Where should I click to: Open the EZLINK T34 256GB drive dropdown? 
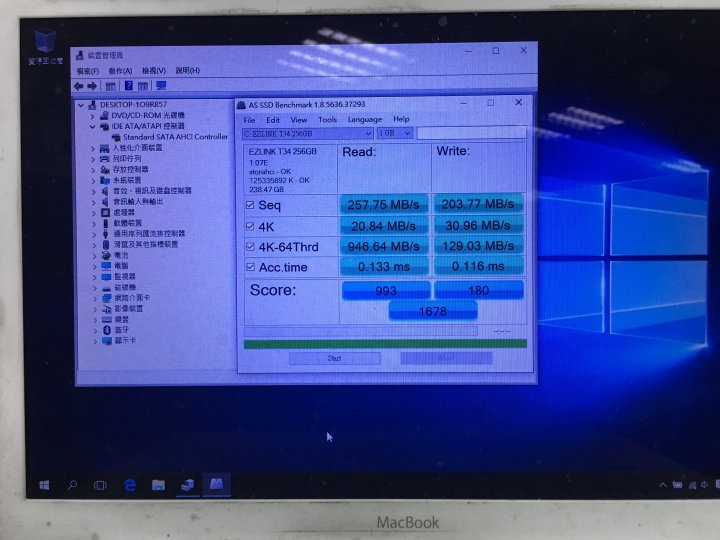(x=308, y=133)
